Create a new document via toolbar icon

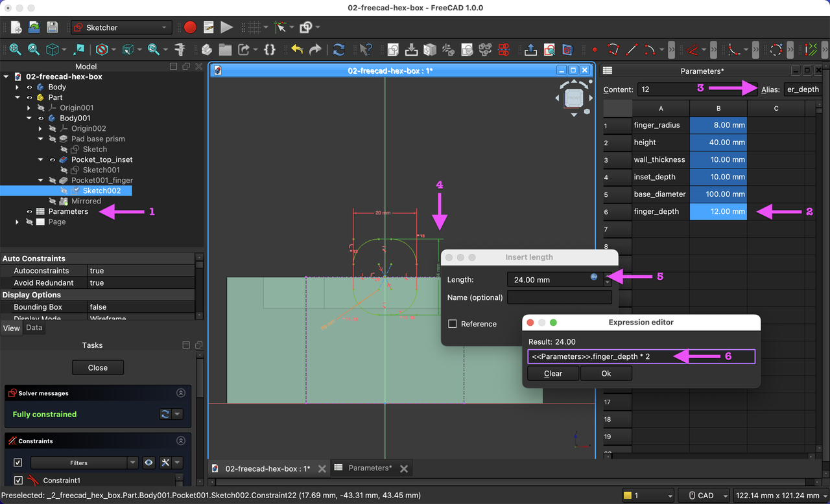point(16,28)
